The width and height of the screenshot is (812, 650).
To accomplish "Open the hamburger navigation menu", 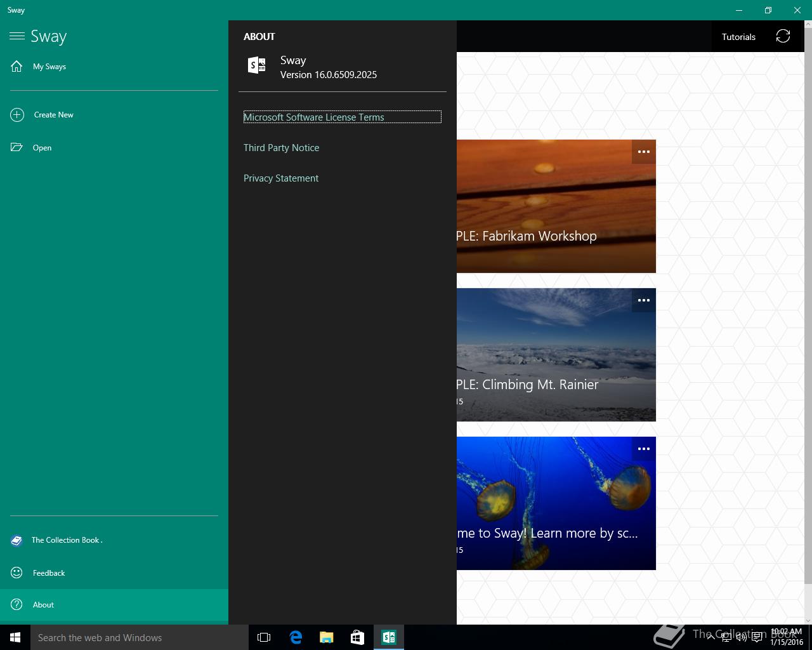I will coord(17,36).
